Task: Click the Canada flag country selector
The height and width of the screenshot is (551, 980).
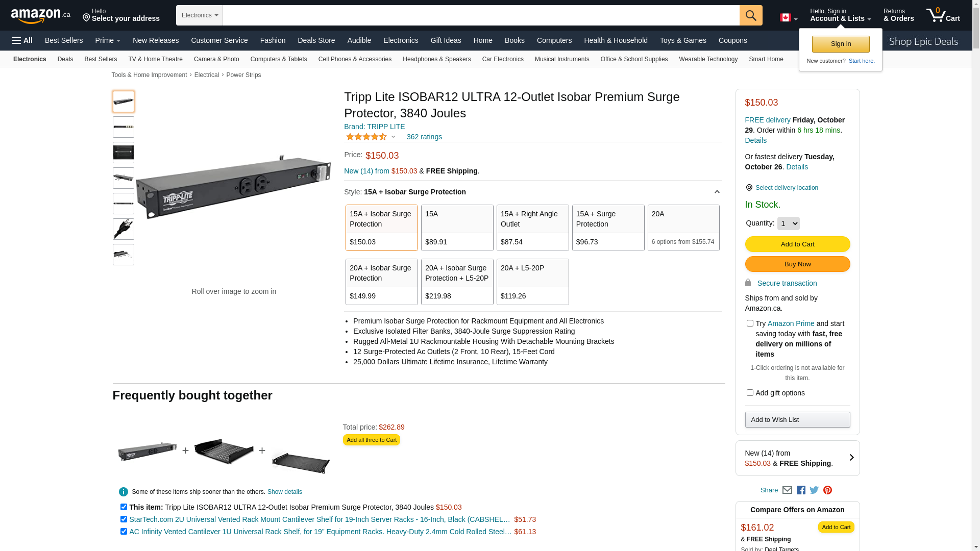Action: 788,18
